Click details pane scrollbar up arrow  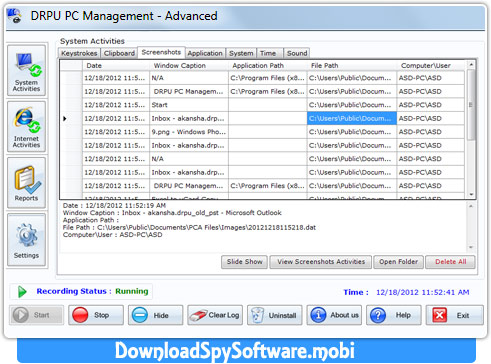471,206
